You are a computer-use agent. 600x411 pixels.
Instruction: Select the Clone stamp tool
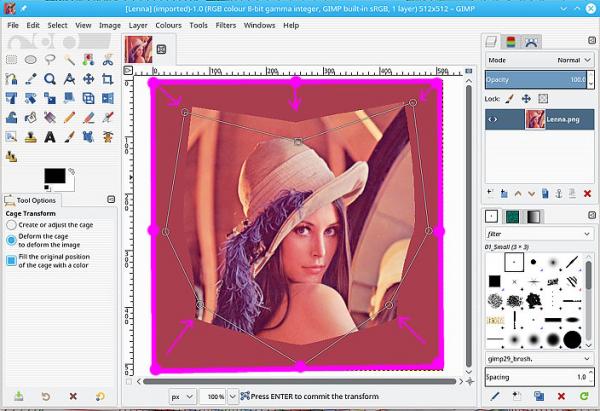coord(31,137)
